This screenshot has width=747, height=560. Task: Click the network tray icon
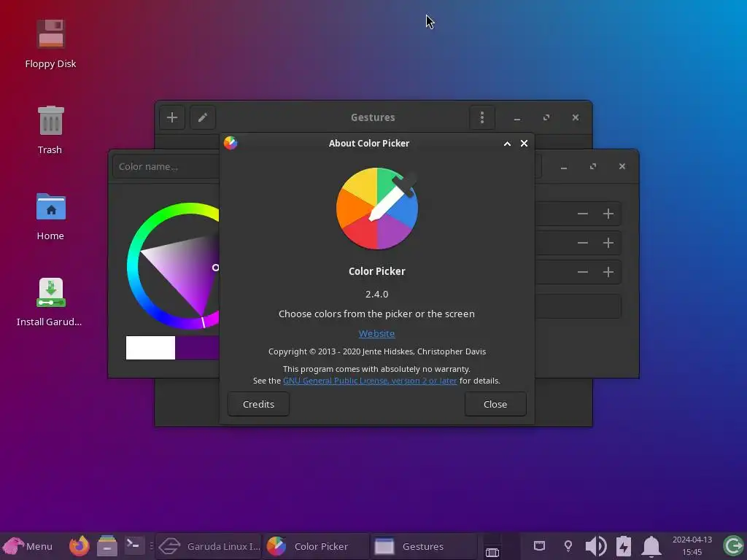(x=539, y=545)
